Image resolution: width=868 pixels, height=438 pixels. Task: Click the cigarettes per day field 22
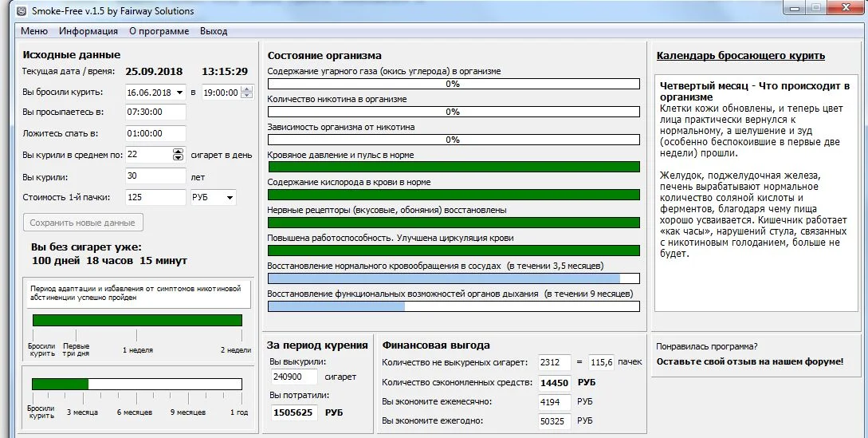click(x=149, y=155)
